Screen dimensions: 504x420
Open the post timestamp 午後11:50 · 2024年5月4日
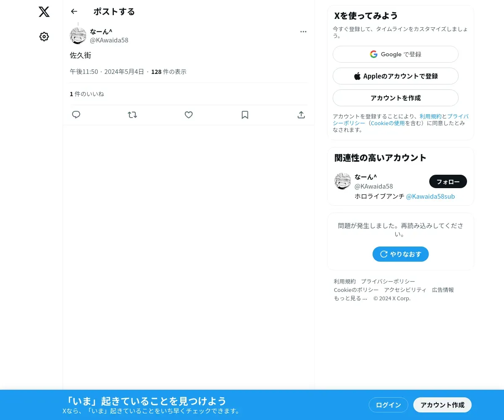(x=107, y=72)
